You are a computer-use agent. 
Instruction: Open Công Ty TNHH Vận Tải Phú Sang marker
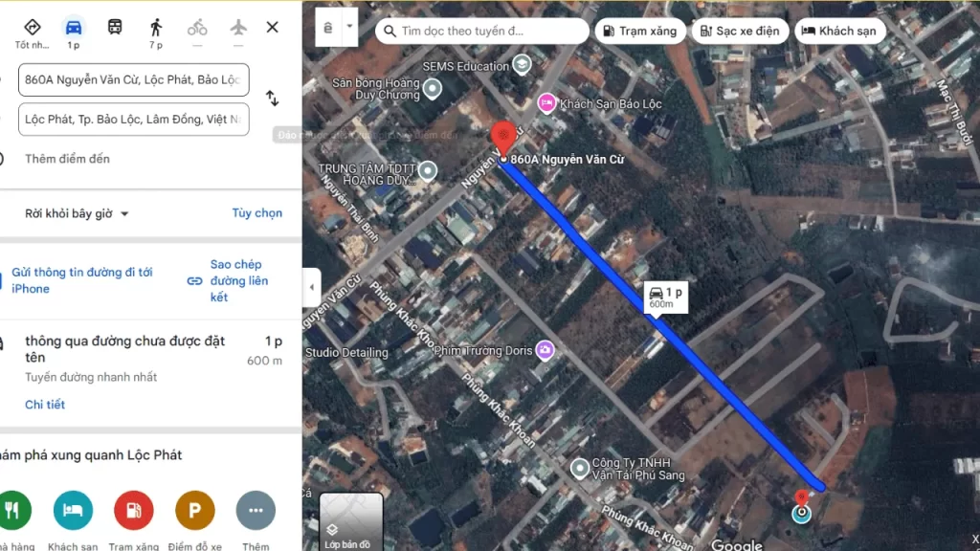579,469
